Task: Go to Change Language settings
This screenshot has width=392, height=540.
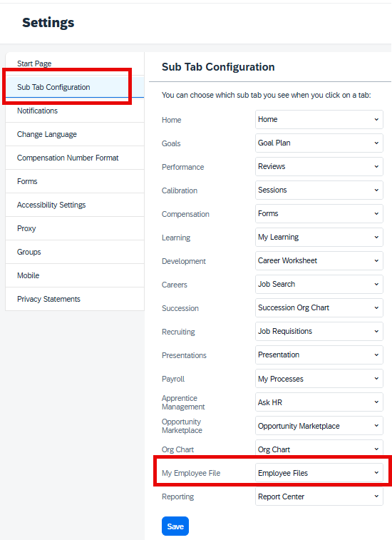Action: (x=75, y=134)
